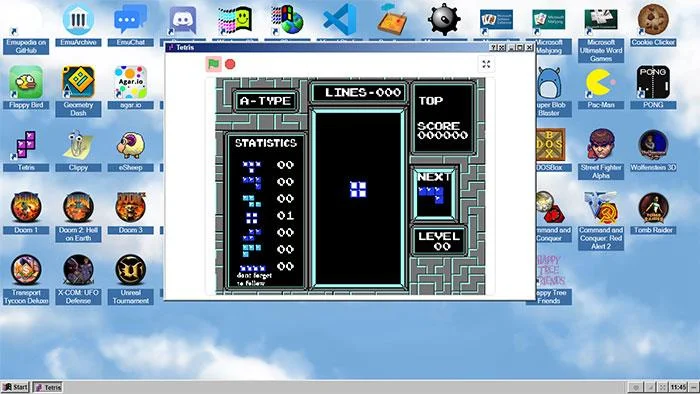Viewport: 700px width, 394px height.
Task: Launch Doom 3 desktop icon
Action: 130,212
